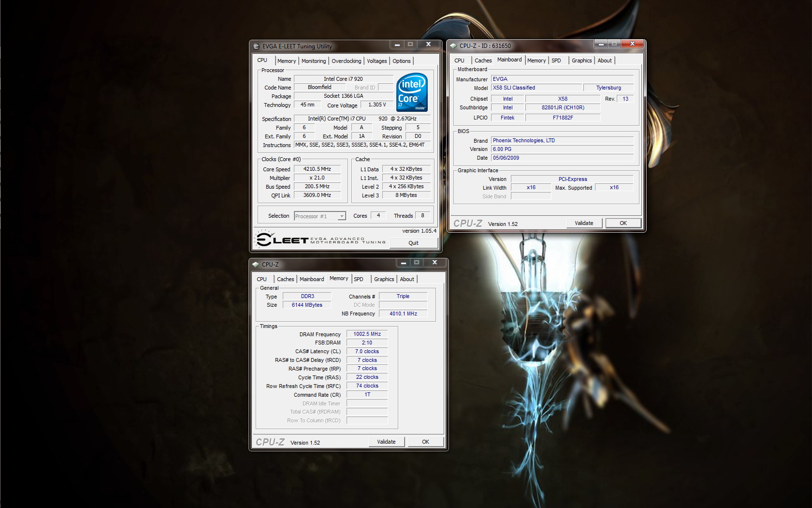The height and width of the screenshot is (508, 812).
Task: Close the CPU-Z ID 631650 window
Action: 632,44
